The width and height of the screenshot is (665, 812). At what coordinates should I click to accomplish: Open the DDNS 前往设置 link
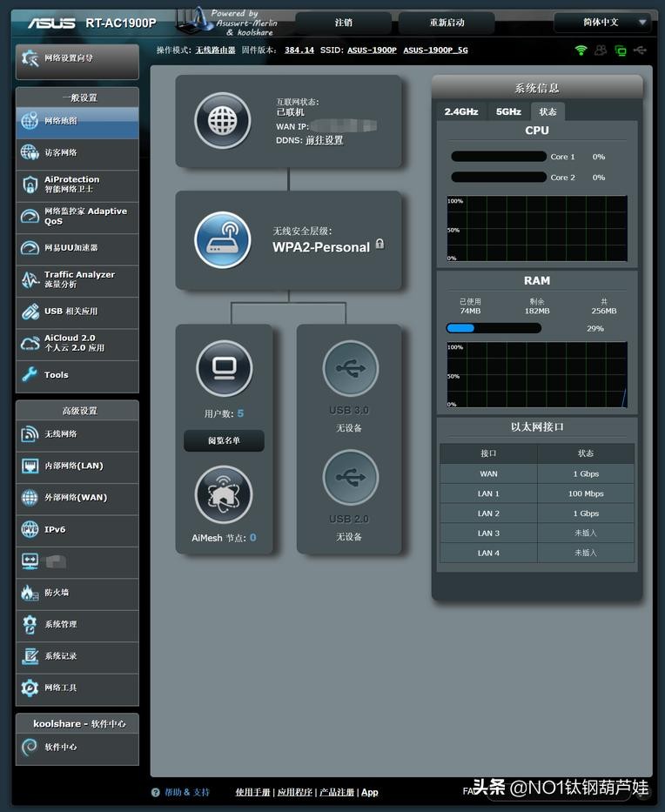(324, 140)
